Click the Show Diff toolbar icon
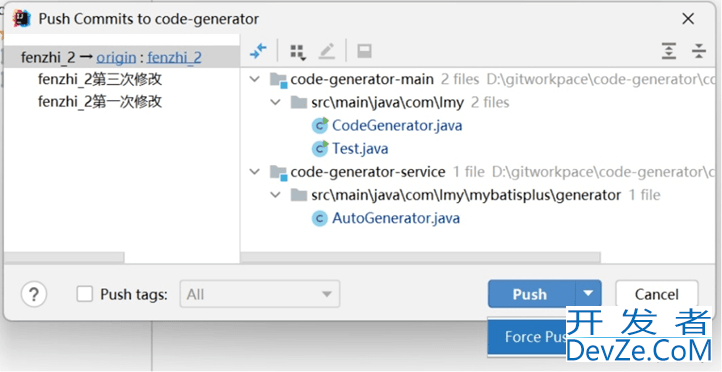 [258, 51]
